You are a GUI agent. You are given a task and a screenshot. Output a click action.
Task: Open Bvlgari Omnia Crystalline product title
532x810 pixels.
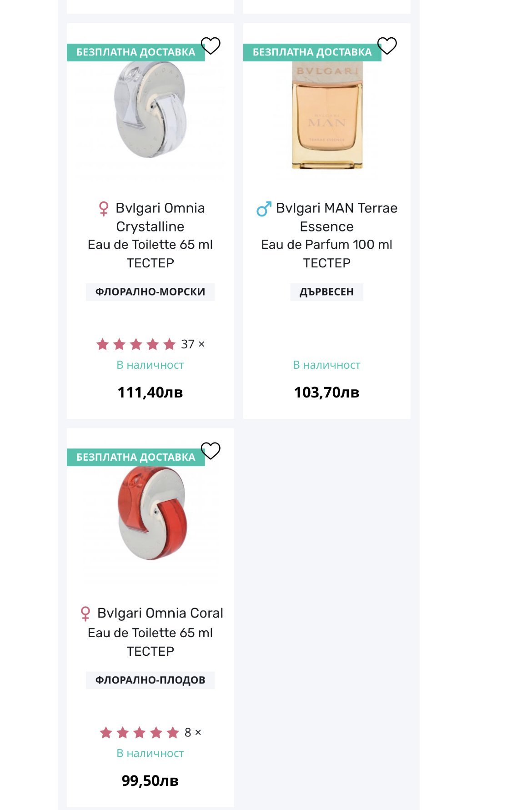tap(160, 217)
